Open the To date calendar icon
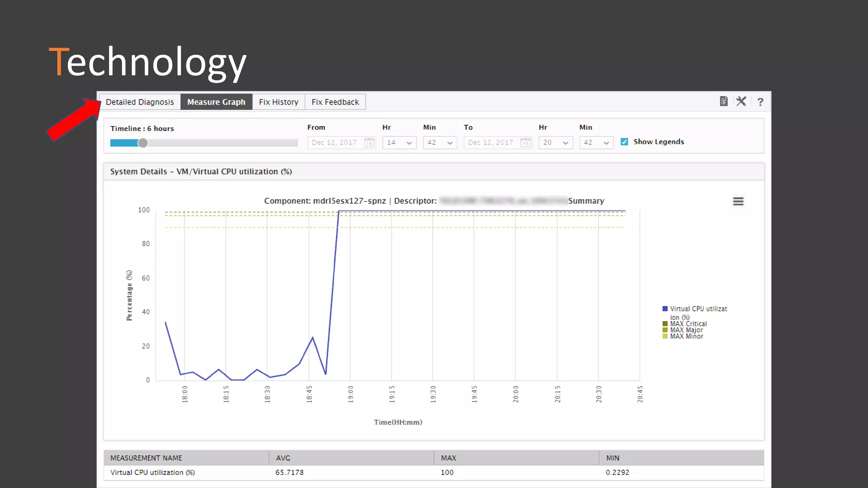 526,142
